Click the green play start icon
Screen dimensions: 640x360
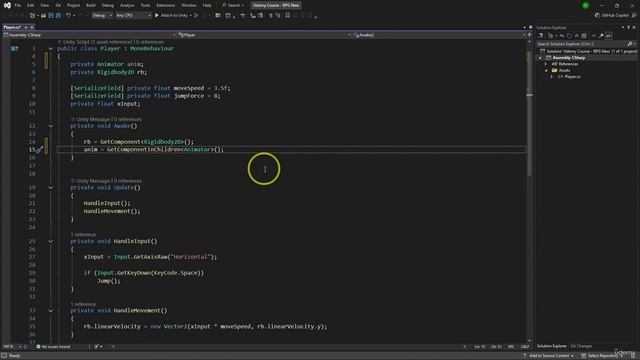157,16
